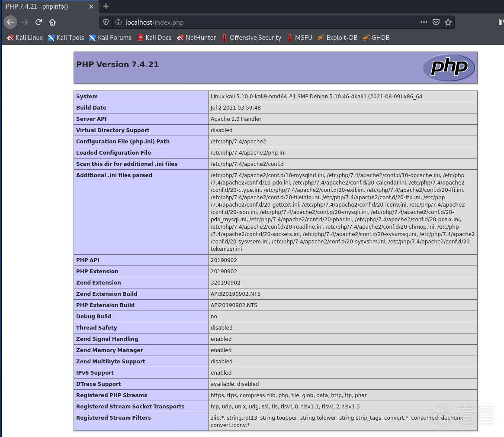Open the Offensive Security bookmark
504x437 pixels.
251,38
